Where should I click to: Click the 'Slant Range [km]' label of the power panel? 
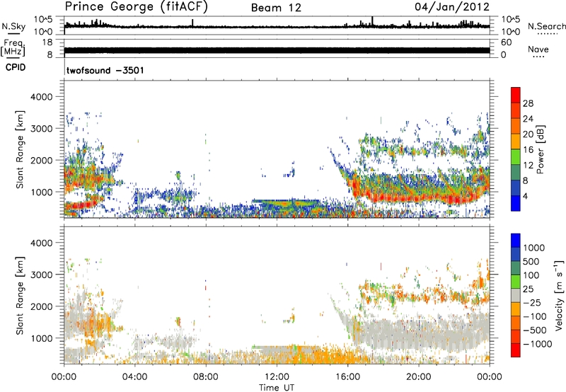(20, 149)
